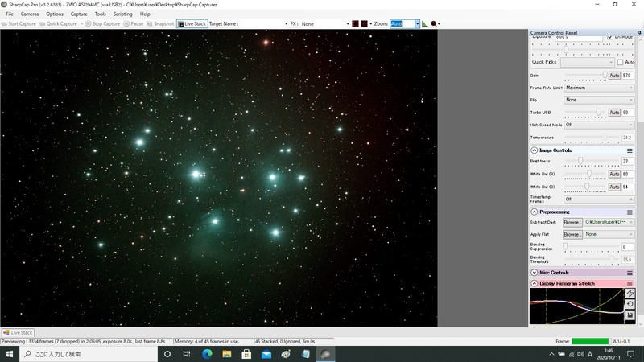The image size is (644, 362).
Task: Click the Brightness value field
Action: tap(627, 162)
